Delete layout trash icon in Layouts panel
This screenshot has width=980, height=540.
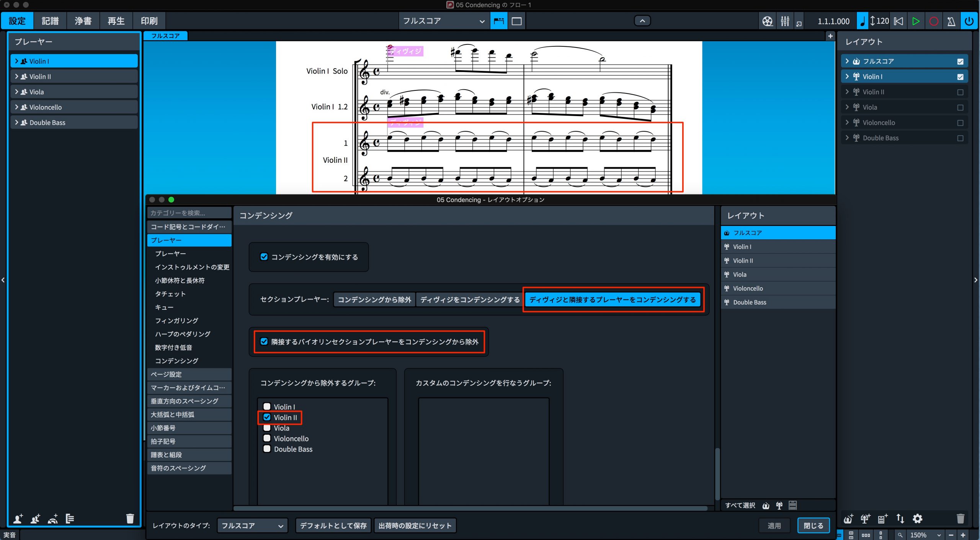pyautogui.click(x=960, y=519)
